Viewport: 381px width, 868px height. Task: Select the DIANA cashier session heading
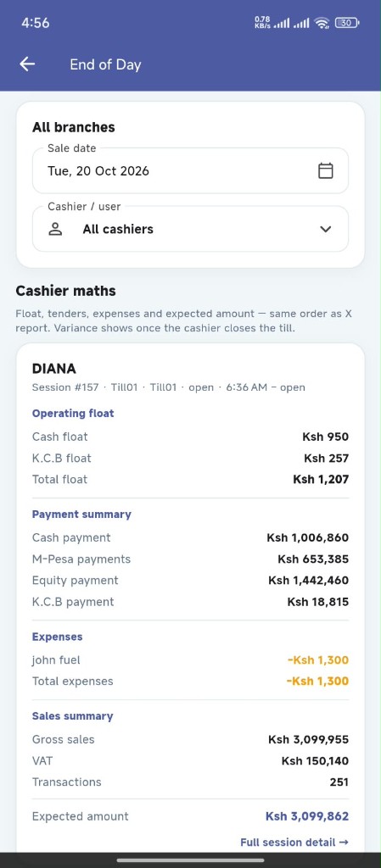54,369
